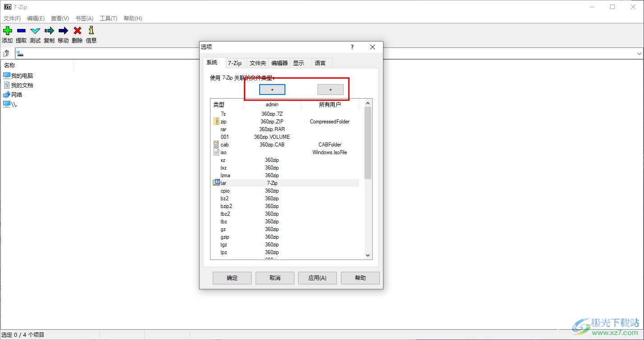The height and width of the screenshot is (340, 644).
Task: Click the 应用(A) Apply button
Action: point(317,278)
